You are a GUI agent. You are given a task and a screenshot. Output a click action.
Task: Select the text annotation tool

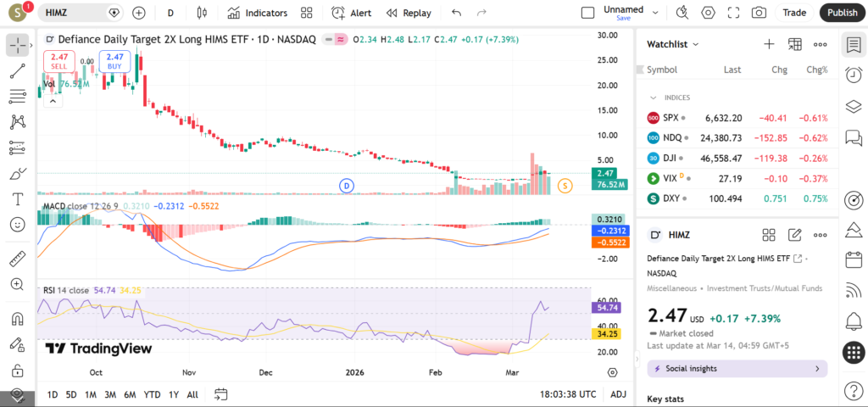(17, 199)
